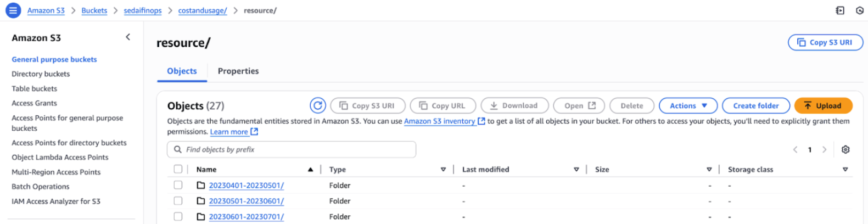Open the Amazon S3 inventory link
The image size is (868, 224).
click(x=439, y=121)
